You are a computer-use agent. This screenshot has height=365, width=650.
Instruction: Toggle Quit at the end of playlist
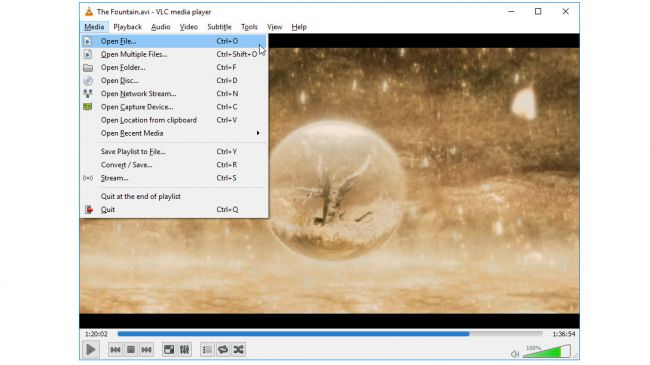pos(173,197)
